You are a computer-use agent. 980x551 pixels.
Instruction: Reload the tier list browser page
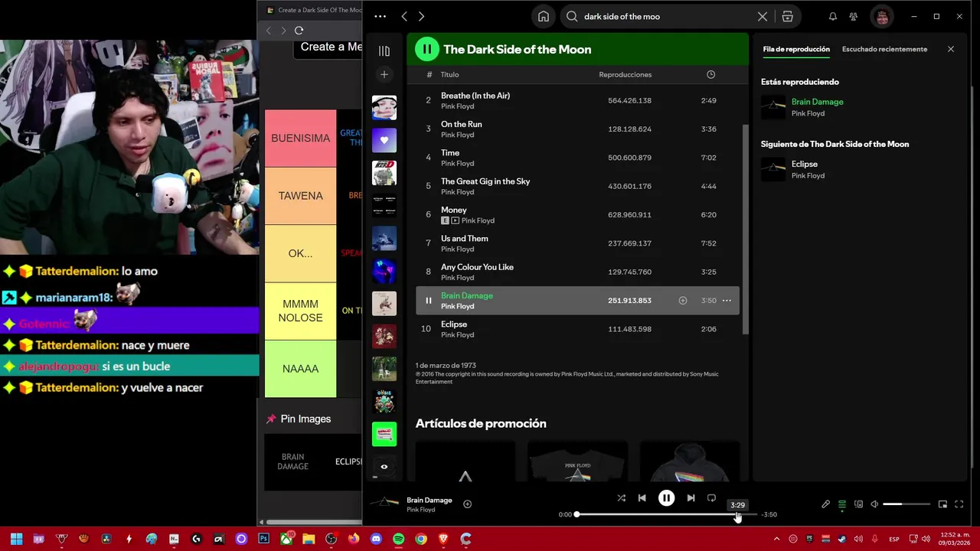point(299,31)
